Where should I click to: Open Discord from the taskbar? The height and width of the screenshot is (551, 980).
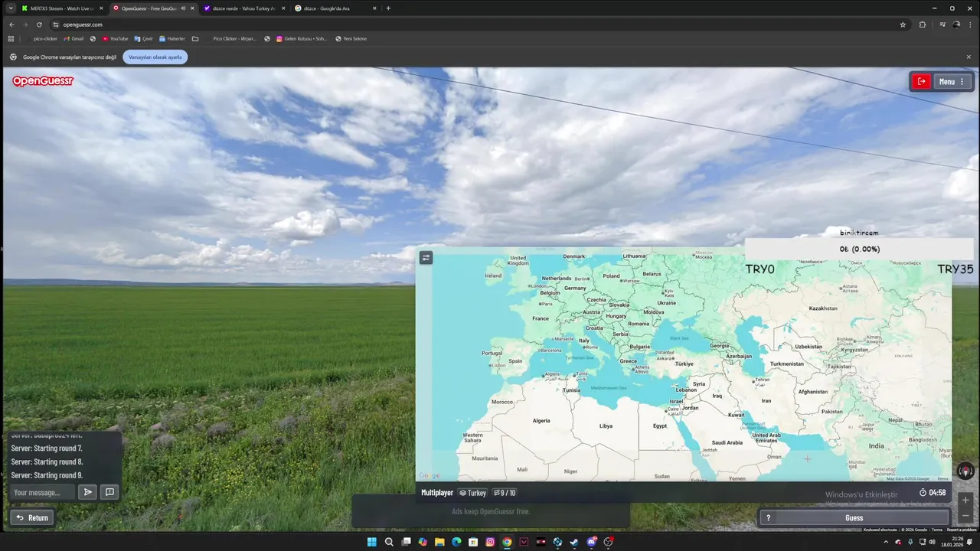pos(591,542)
